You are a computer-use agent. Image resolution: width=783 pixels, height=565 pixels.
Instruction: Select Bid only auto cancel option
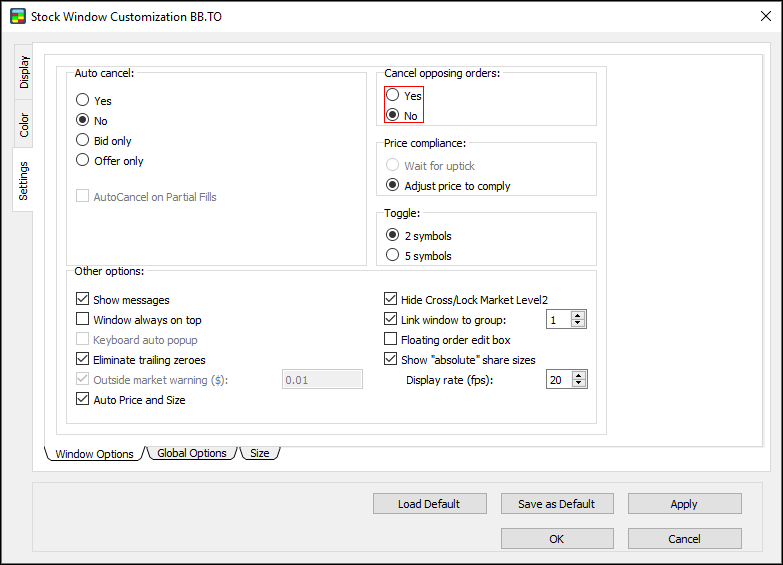tap(83, 141)
